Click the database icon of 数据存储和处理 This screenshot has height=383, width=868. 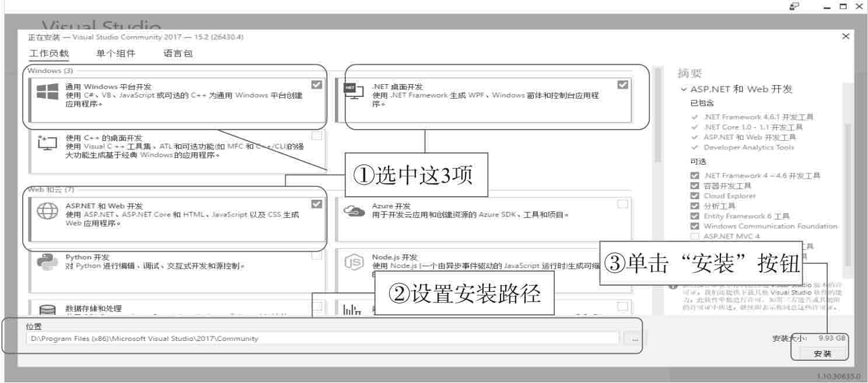point(47,310)
